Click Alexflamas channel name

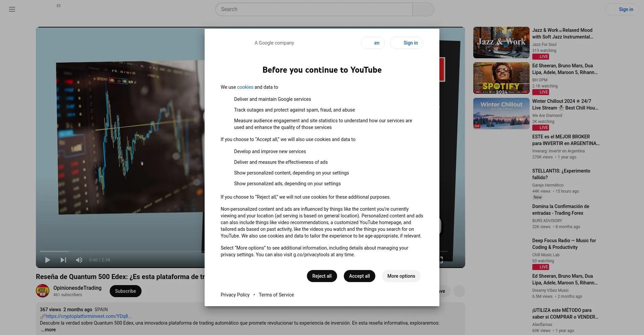click(x=542, y=325)
